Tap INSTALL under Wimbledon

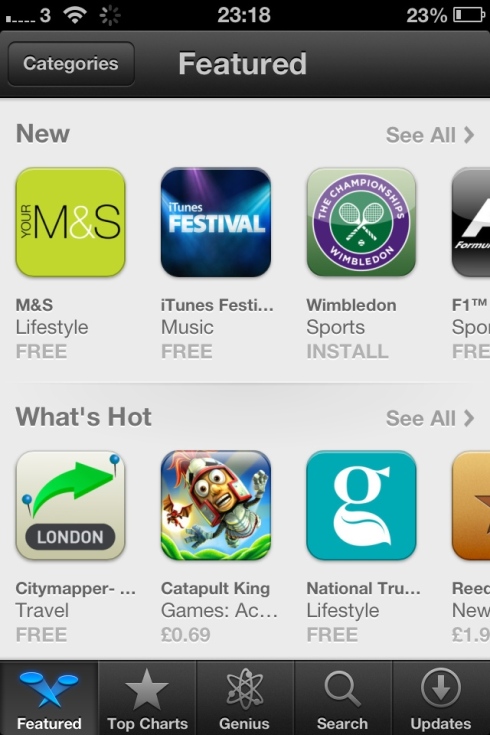347,351
